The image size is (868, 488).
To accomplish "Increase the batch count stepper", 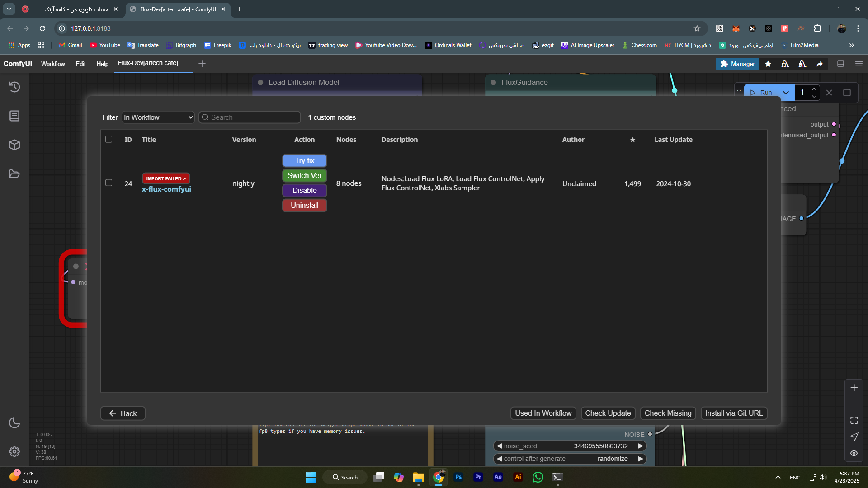I will pos(814,89).
